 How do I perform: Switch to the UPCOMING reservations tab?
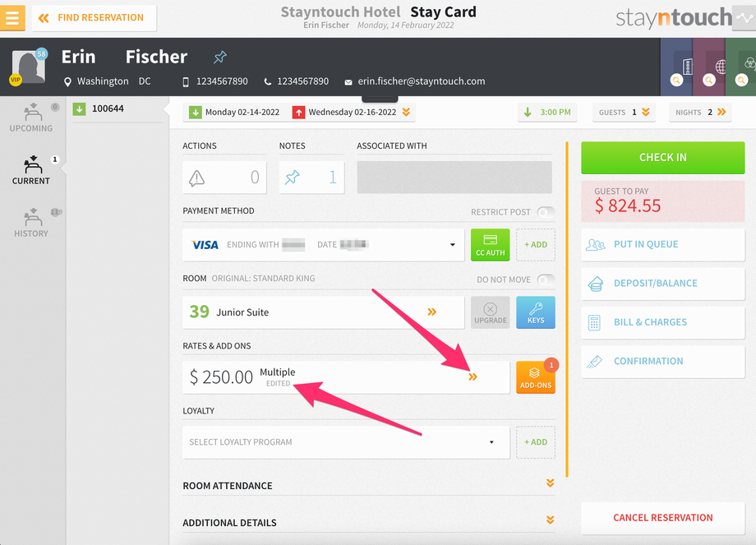[31, 118]
